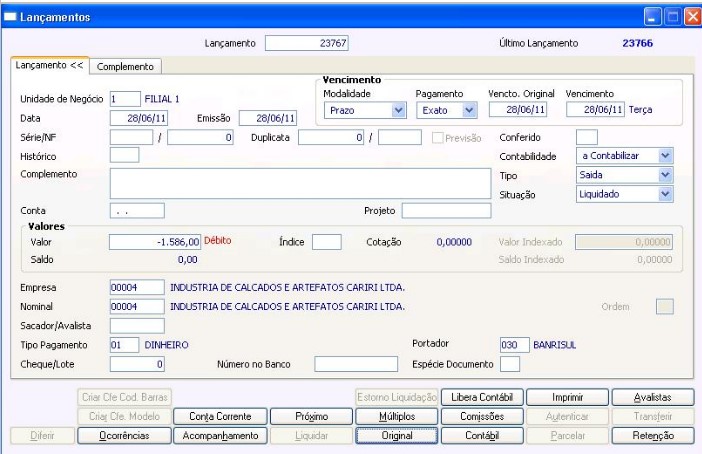Click the NF number field

200,137
